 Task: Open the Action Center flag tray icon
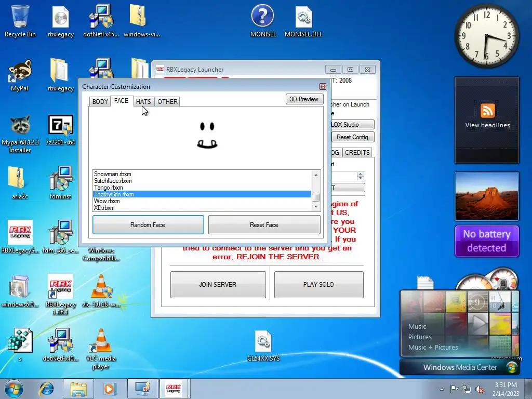pyautogui.click(x=454, y=389)
